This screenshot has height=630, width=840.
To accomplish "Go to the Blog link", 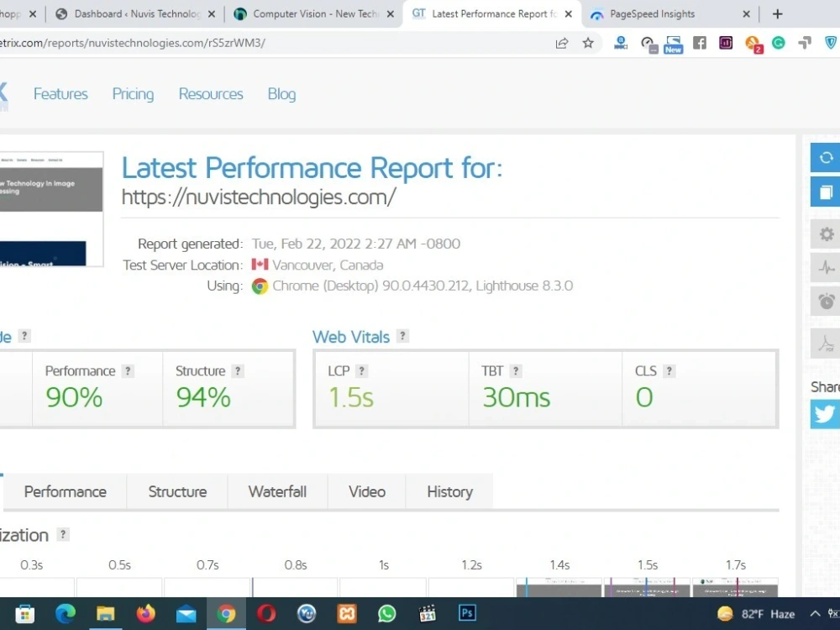I will 281,94.
